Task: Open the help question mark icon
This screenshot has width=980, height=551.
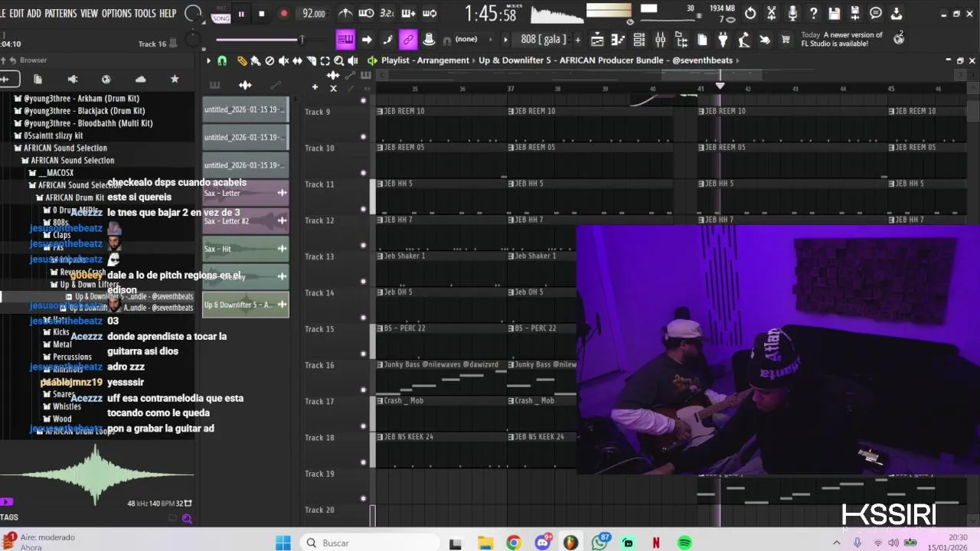Action: coord(813,14)
